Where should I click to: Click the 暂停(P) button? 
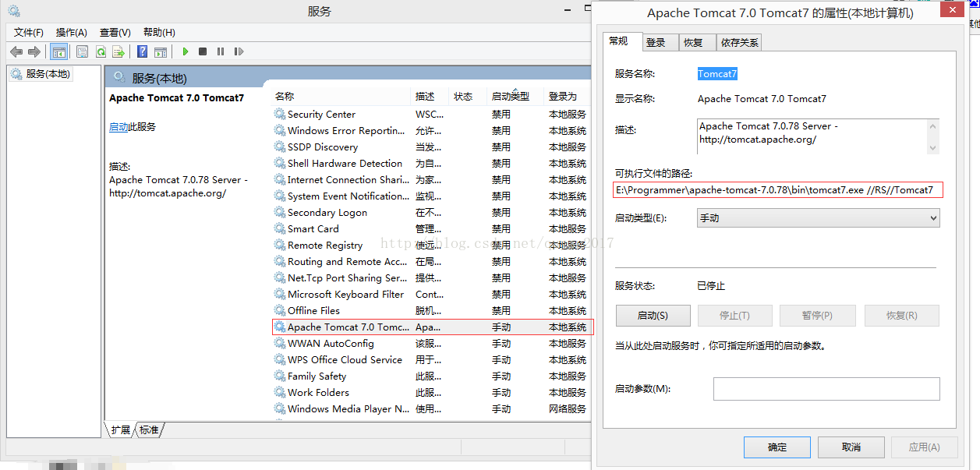point(817,316)
